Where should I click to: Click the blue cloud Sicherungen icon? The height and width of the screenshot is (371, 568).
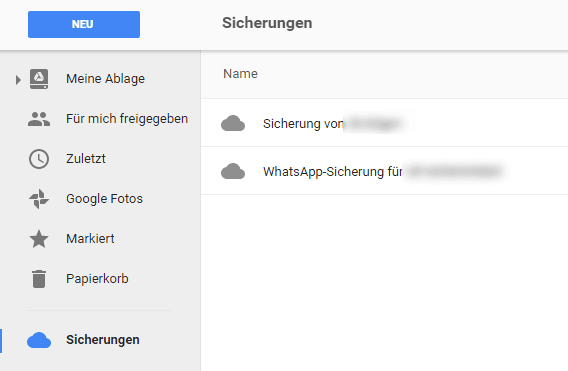pos(39,340)
